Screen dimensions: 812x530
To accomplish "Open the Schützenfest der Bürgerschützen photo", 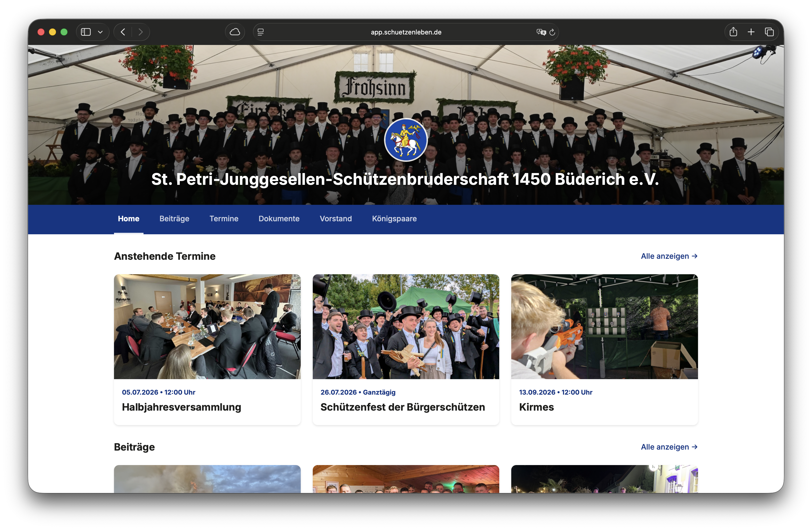I will point(406,326).
